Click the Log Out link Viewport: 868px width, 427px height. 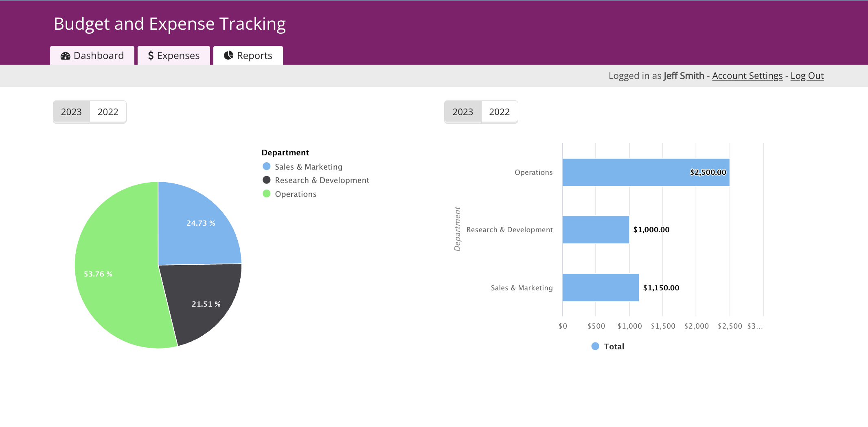[x=807, y=76]
